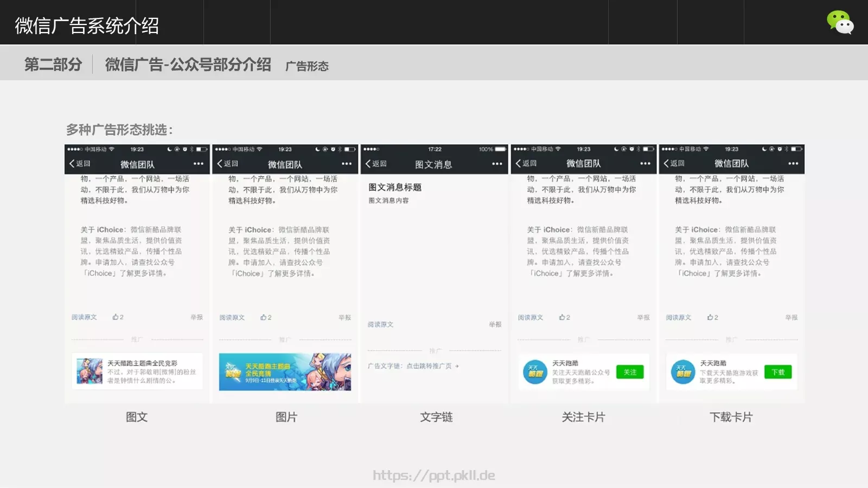Click the 图文消息 title in the phone header
Screen dimensions: 868x488
click(433, 164)
